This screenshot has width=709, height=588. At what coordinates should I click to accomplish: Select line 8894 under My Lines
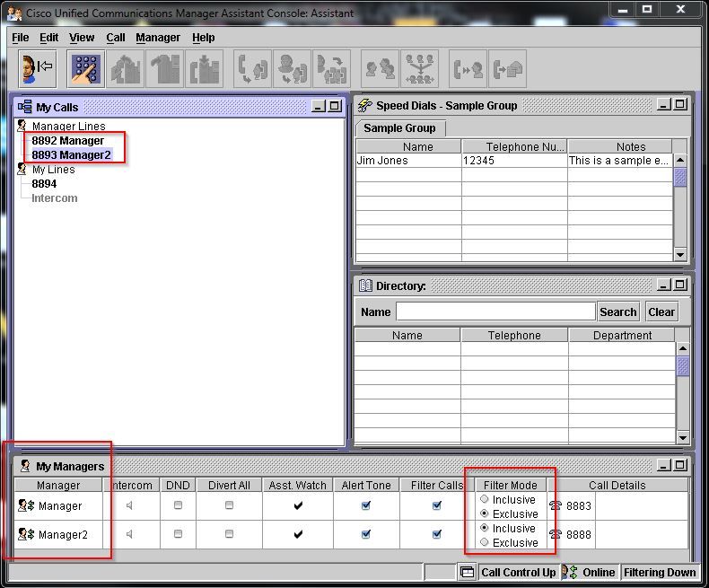point(44,184)
